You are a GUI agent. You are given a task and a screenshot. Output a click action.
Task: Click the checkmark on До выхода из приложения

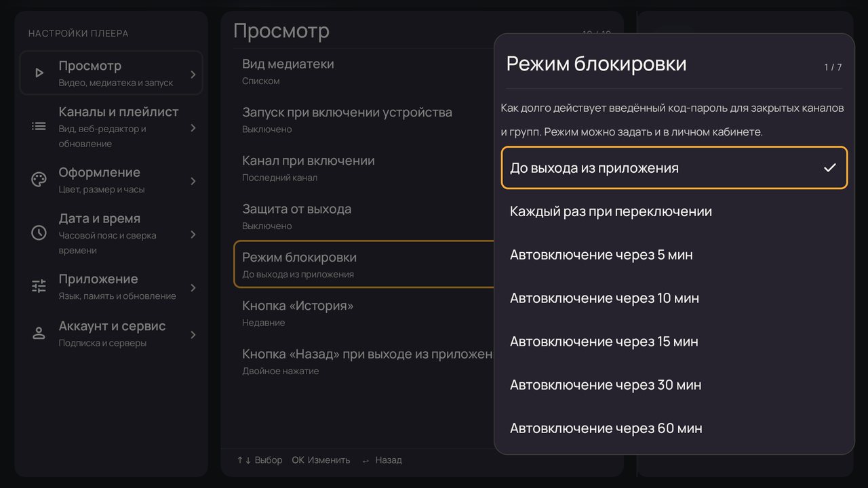coord(829,167)
